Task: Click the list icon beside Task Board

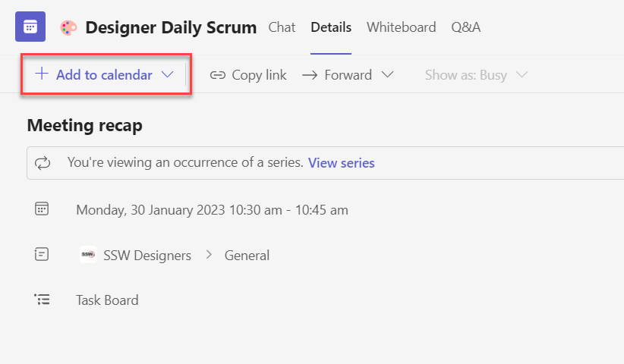Action: coord(43,300)
